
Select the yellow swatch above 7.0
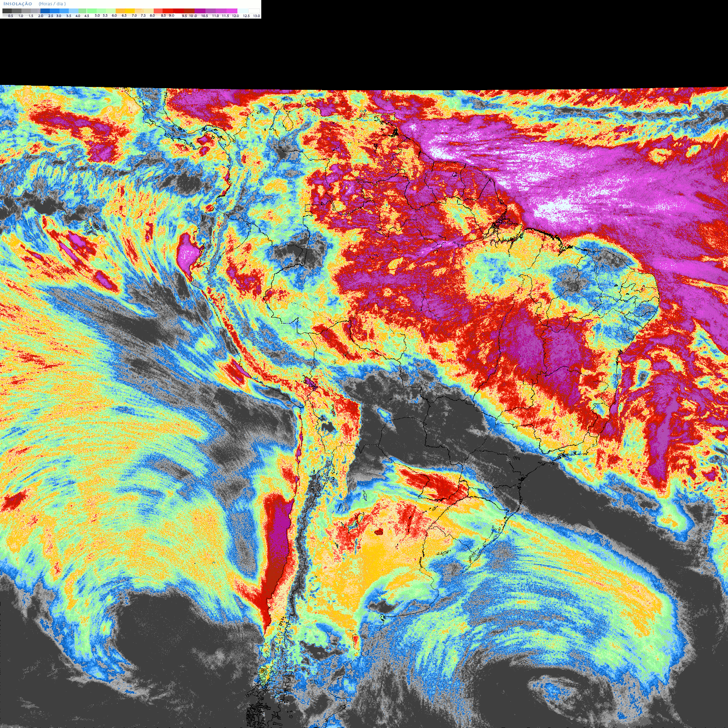click(130, 11)
